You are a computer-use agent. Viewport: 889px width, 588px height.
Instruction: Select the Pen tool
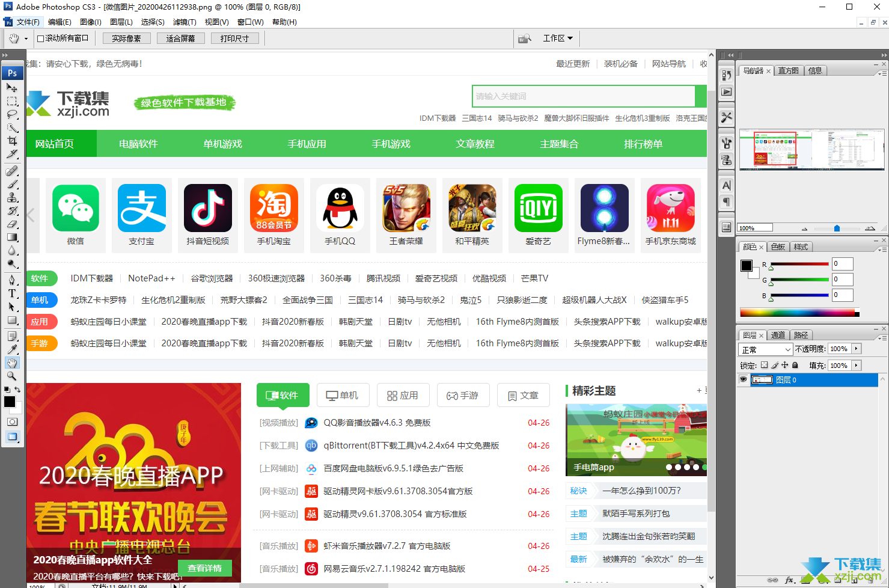click(x=12, y=280)
